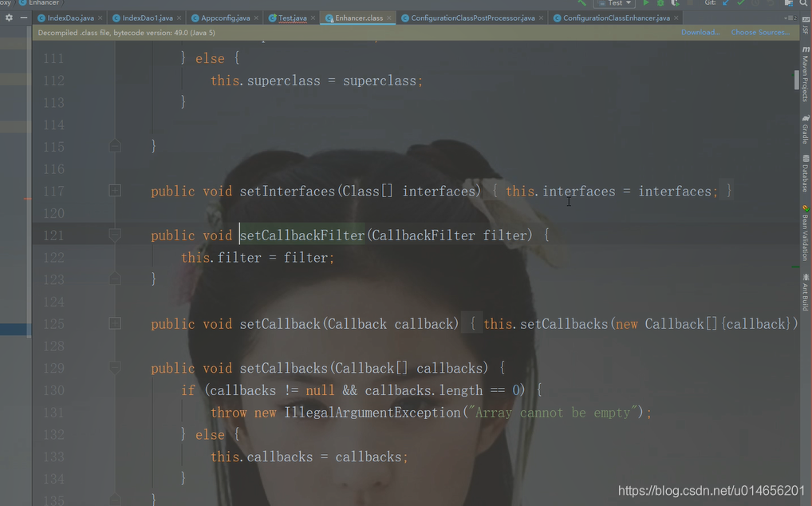Screen dimensions: 812x506
Task: Click this.superclass on line 112
Action: click(265, 81)
